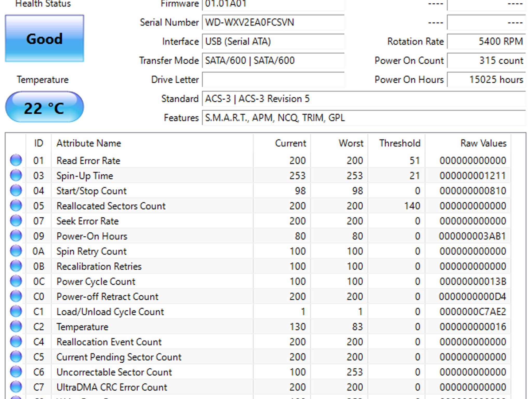Click status icon for Reallocated Sectors Count

16,205
